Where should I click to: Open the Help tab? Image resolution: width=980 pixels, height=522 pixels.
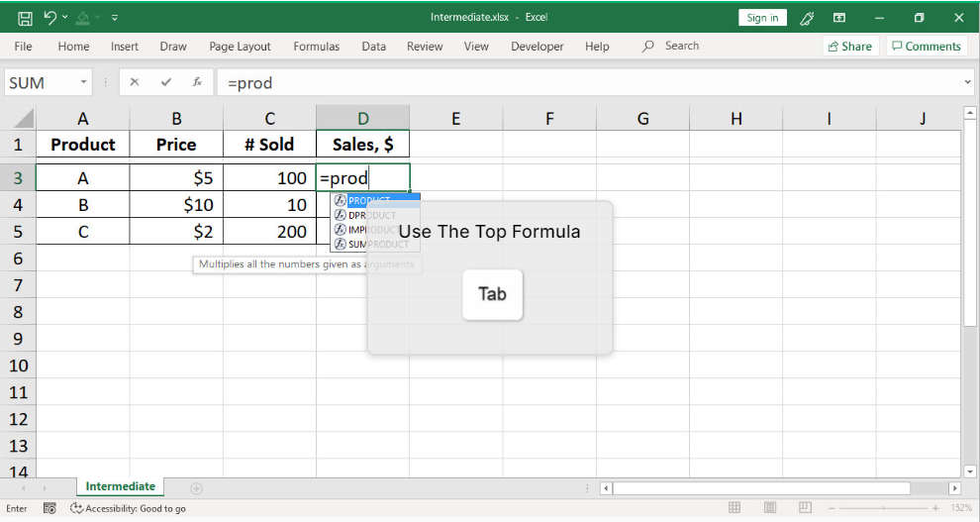tap(597, 47)
